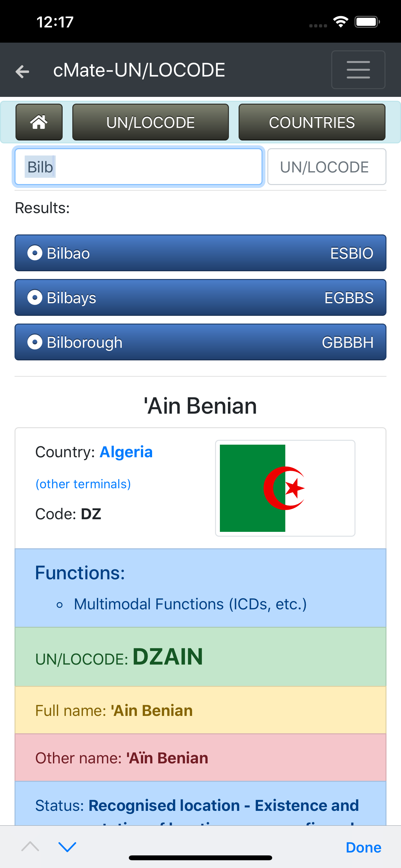Select the Bilborough radio bullet icon

click(35, 342)
